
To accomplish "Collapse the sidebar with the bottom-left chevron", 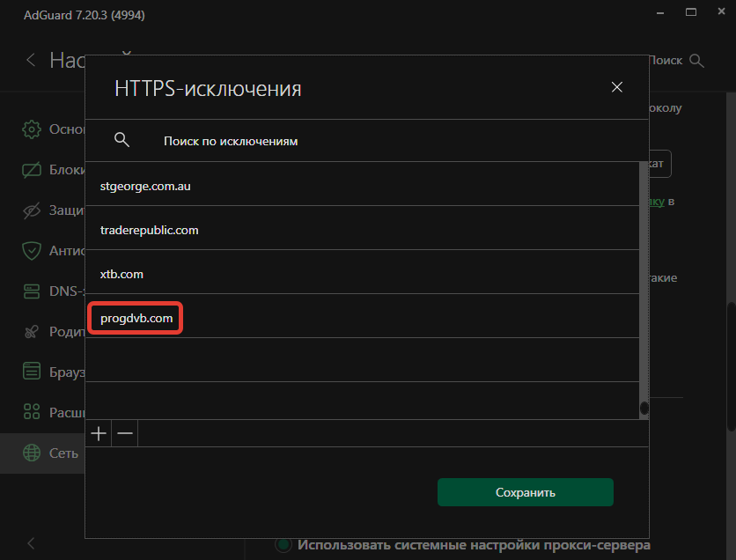I will pos(31,542).
